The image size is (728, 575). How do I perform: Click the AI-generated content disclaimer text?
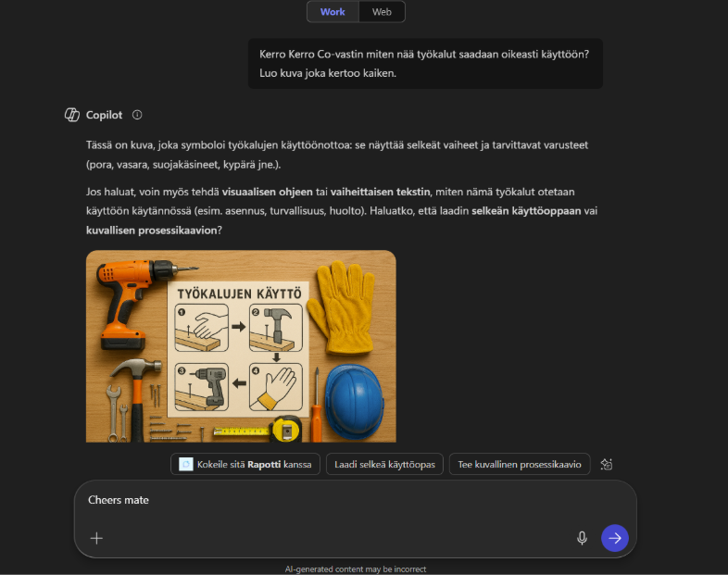click(x=356, y=569)
